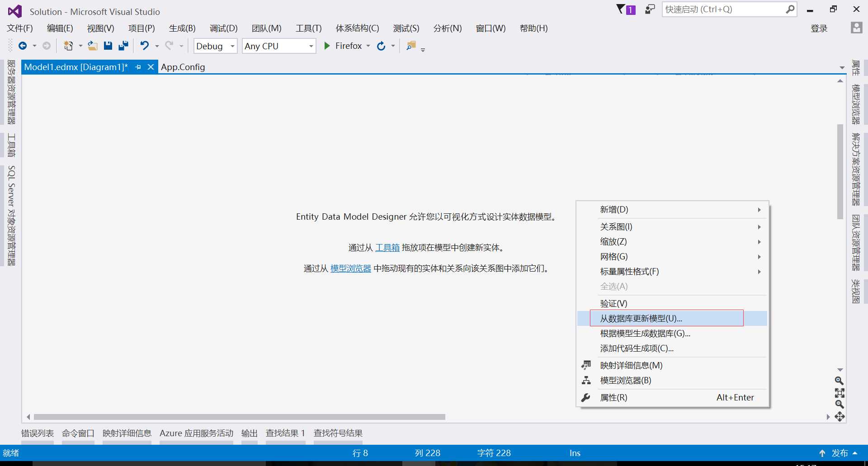Click the refresh browser icon
Screen dimensions: 868x466
[381, 46]
